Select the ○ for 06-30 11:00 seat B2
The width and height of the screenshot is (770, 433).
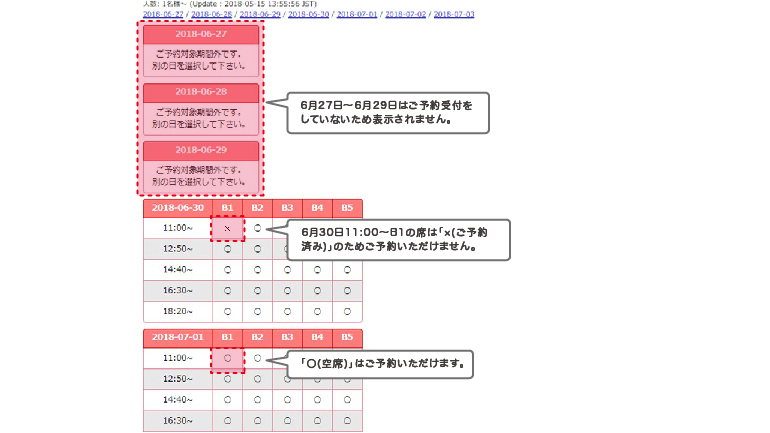(x=257, y=228)
